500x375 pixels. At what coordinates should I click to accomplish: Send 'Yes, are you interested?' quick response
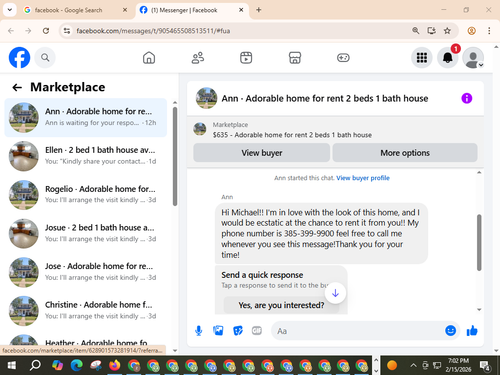(x=281, y=305)
